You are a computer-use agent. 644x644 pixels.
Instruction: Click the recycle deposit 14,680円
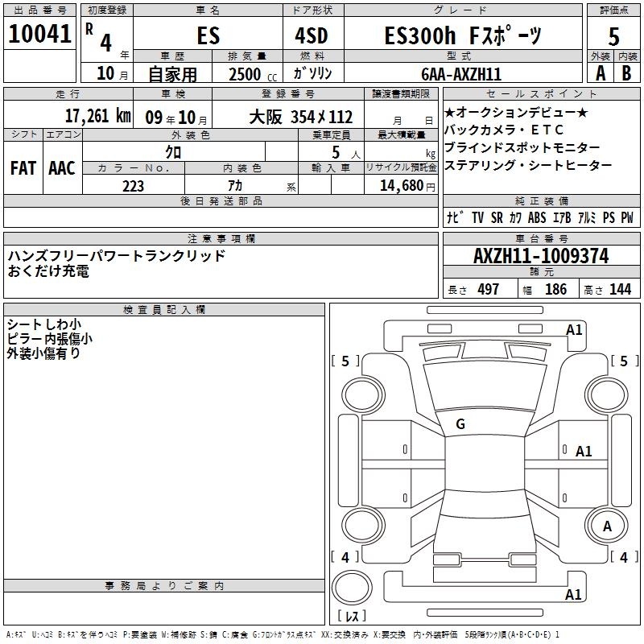point(407,186)
